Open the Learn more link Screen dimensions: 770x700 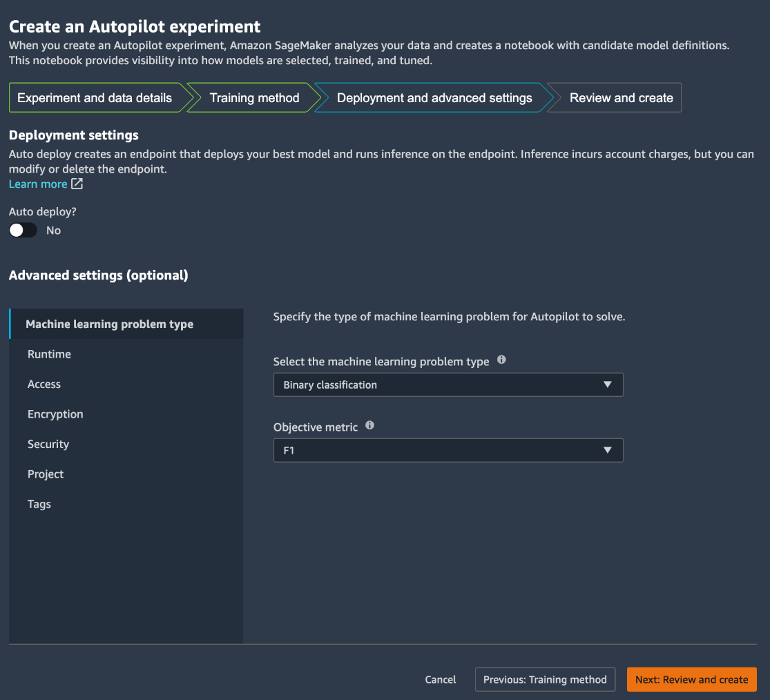pyautogui.click(x=38, y=184)
